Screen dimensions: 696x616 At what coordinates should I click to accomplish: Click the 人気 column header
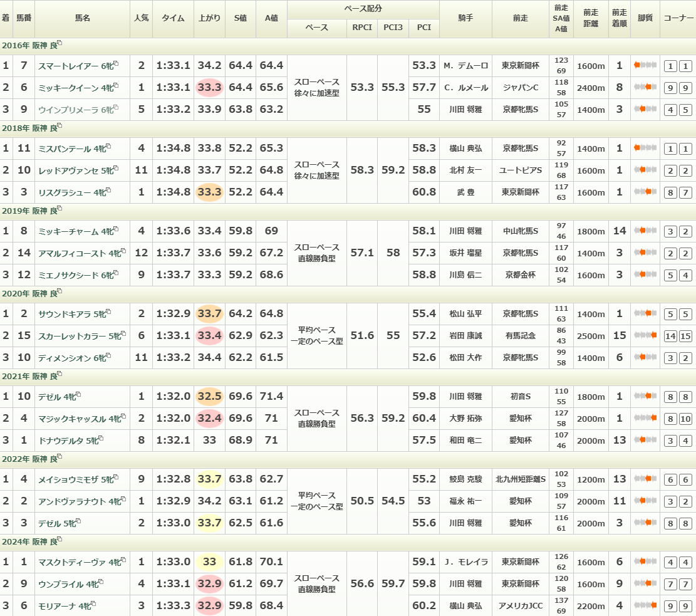141,18
